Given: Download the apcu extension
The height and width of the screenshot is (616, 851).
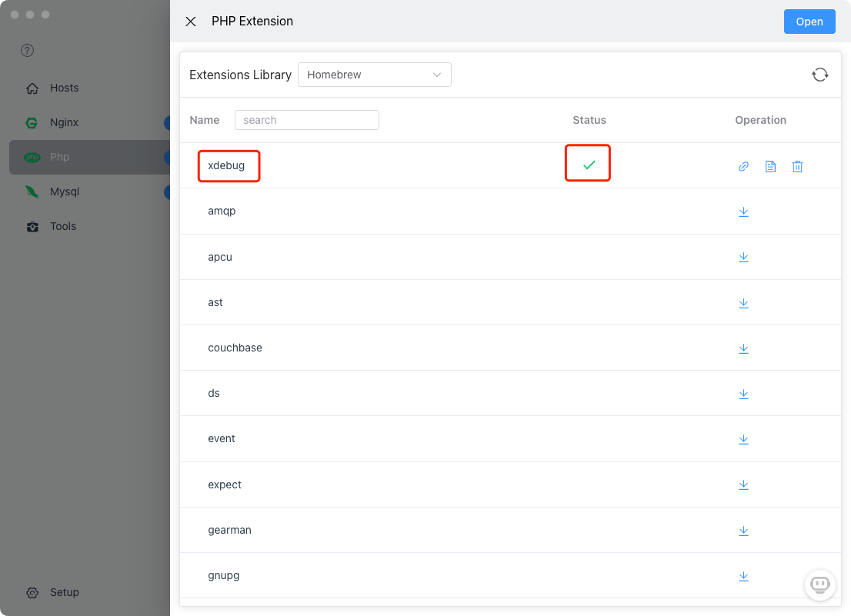Looking at the screenshot, I should [x=743, y=257].
